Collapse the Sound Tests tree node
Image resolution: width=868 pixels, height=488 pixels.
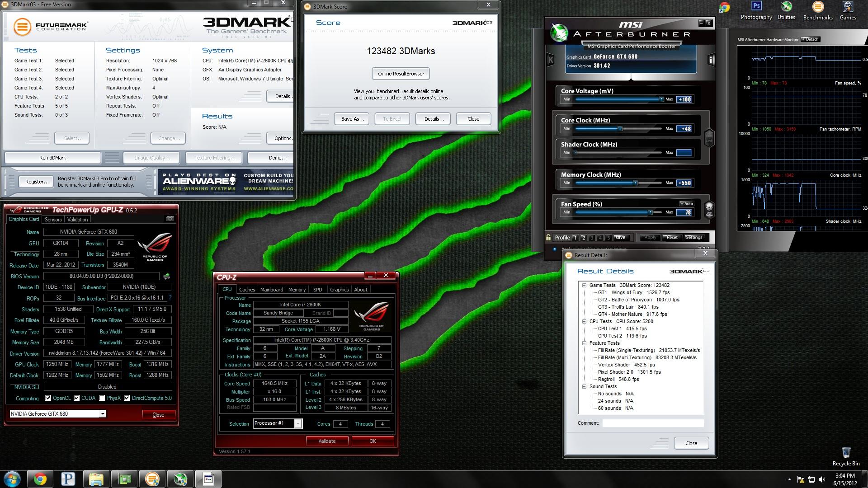click(585, 386)
